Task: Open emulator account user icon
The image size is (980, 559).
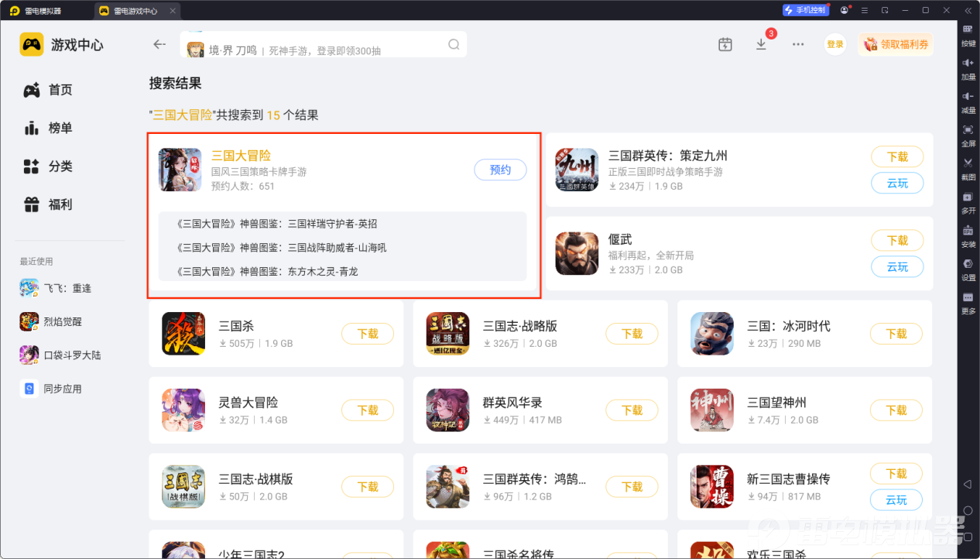Action: [x=845, y=10]
